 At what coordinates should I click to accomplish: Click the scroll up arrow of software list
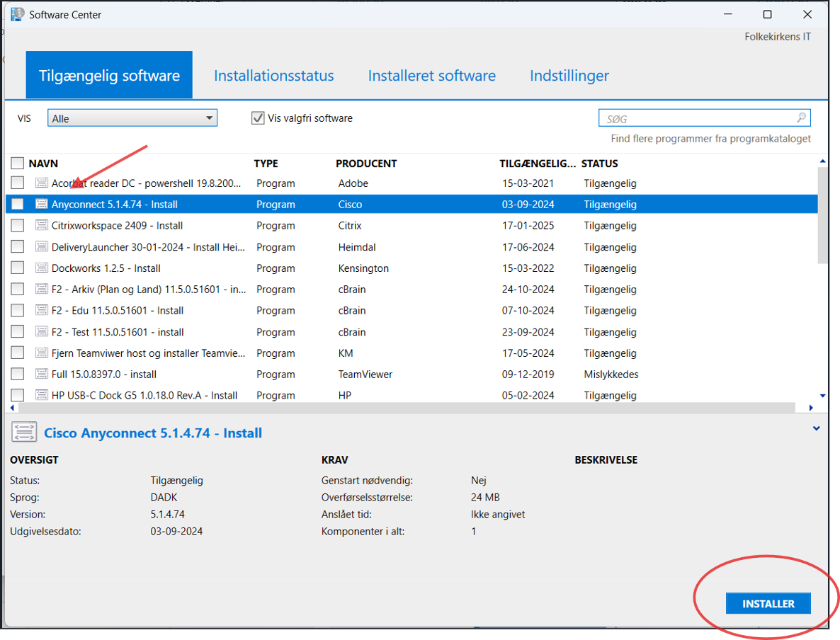(x=822, y=161)
